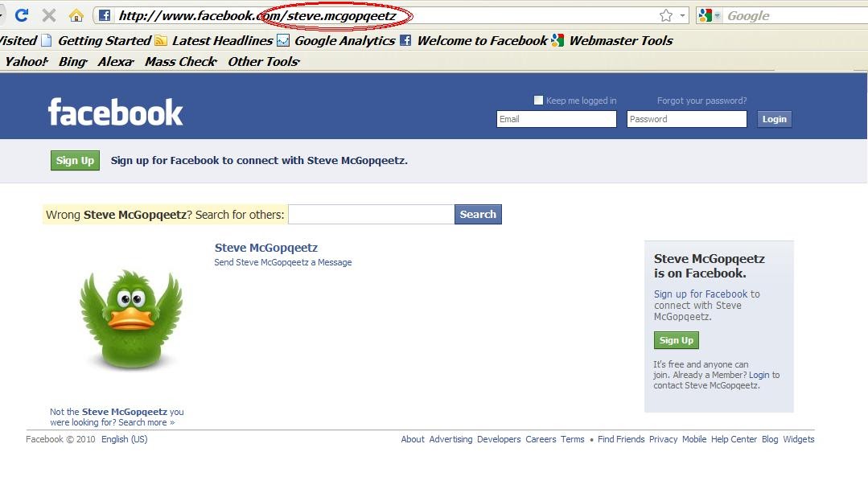Click the blue Search button
The height and width of the screenshot is (489, 868).
click(478, 215)
